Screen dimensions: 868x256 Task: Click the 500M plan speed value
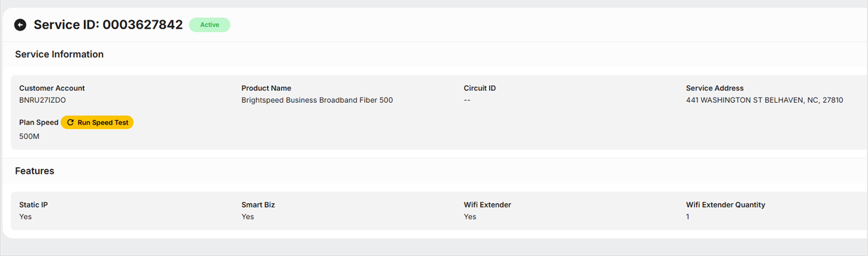pos(29,136)
